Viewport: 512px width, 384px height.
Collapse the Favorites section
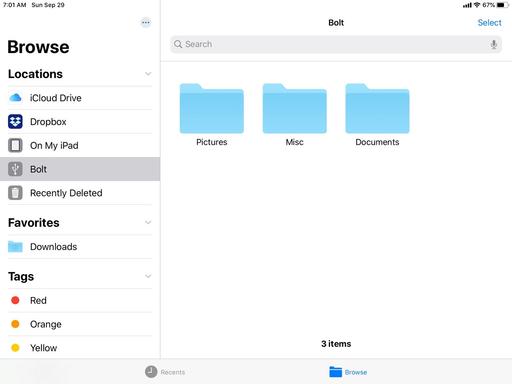pos(148,222)
